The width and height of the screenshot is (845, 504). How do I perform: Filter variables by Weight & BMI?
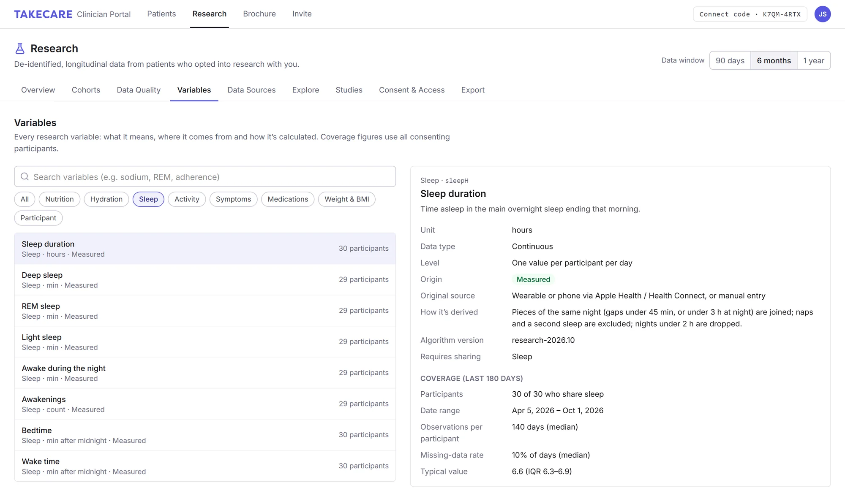(347, 199)
